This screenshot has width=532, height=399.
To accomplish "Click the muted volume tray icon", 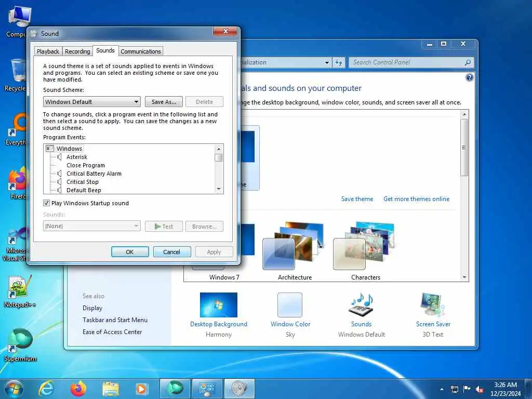I will click(480, 390).
